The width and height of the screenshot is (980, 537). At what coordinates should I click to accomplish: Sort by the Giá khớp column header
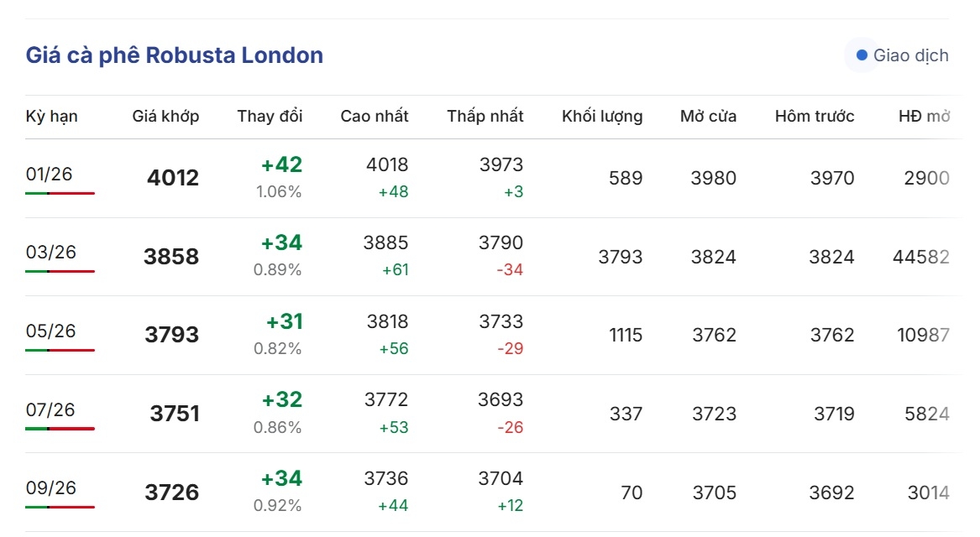(165, 117)
